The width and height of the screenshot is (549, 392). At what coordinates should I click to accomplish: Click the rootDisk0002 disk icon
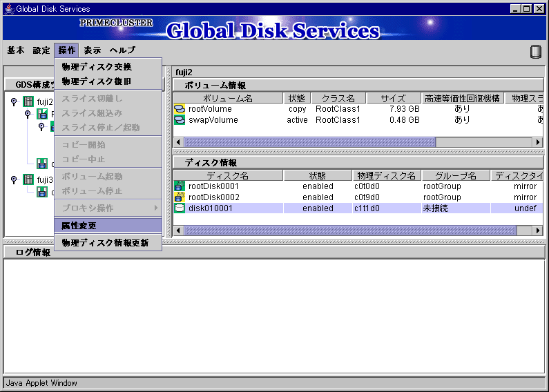(x=180, y=197)
